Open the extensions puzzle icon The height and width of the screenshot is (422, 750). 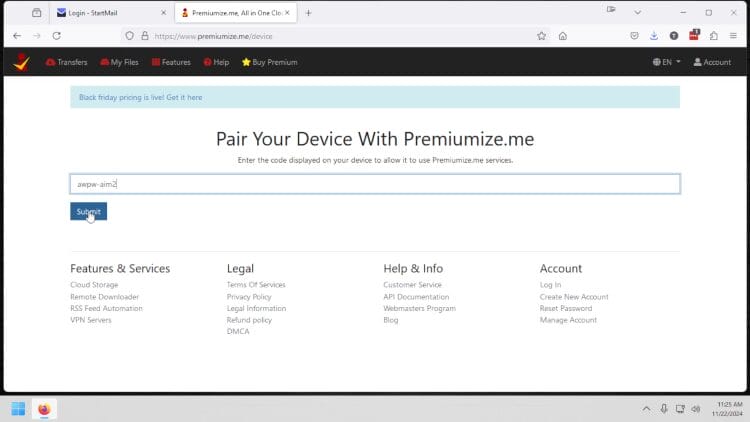(714, 36)
